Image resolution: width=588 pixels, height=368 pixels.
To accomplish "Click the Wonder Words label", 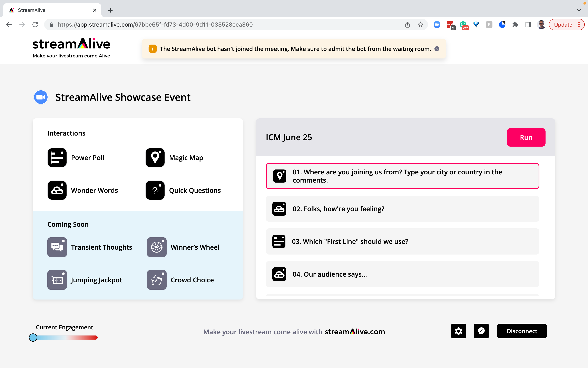I will [95, 190].
